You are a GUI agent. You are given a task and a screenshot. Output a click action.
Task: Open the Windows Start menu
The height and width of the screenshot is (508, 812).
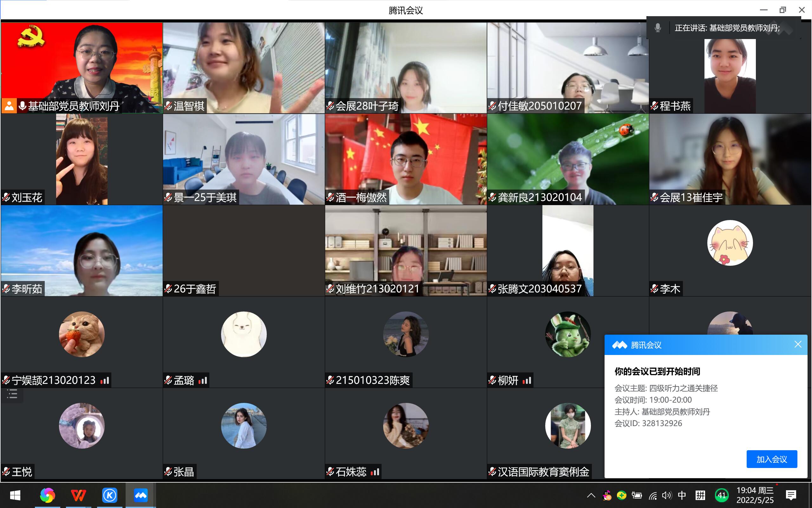tap(15, 495)
